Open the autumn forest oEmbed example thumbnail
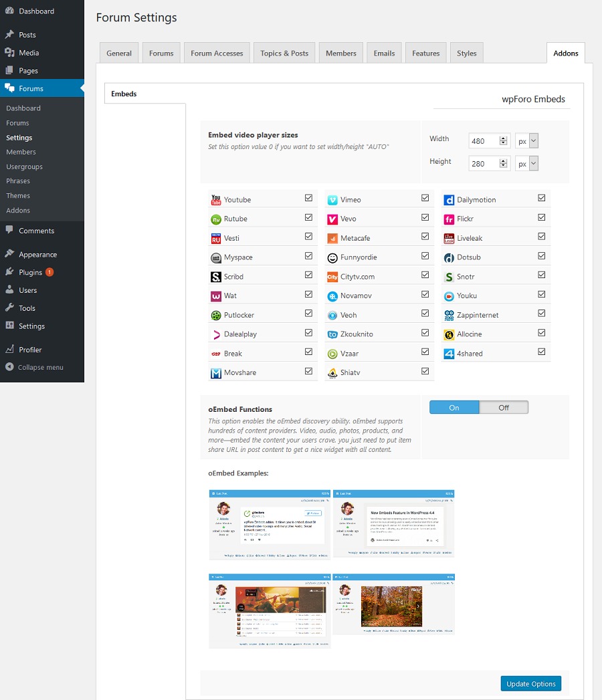 click(x=393, y=604)
